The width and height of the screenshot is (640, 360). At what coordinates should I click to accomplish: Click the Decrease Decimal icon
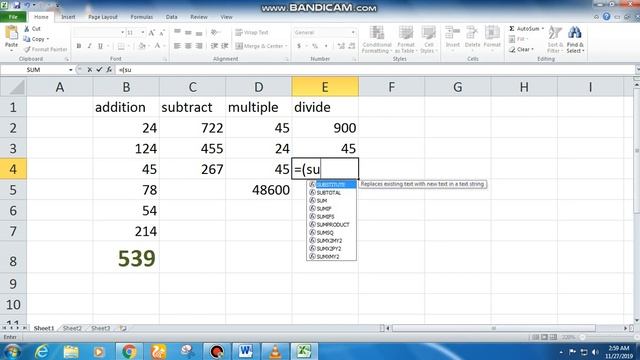pos(352,46)
